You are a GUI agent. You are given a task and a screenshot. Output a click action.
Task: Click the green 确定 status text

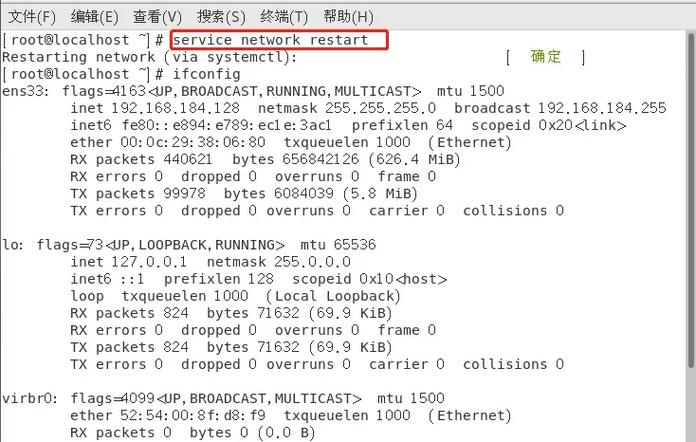click(x=546, y=56)
